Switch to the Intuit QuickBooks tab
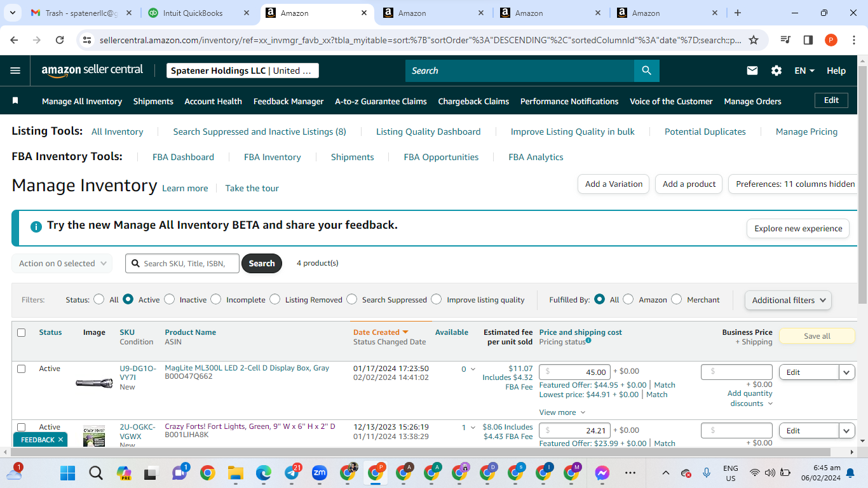 click(198, 13)
